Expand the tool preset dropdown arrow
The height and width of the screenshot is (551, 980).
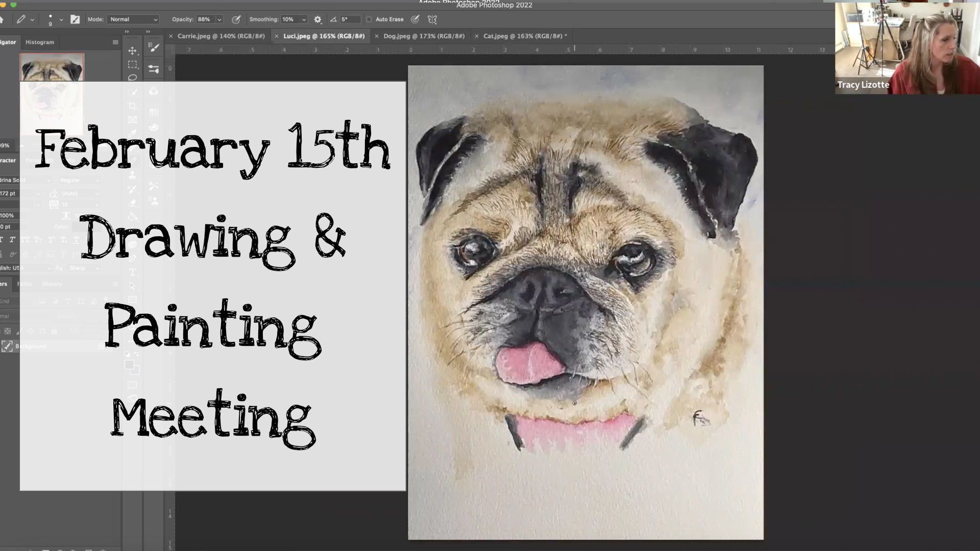pos(32,20)
